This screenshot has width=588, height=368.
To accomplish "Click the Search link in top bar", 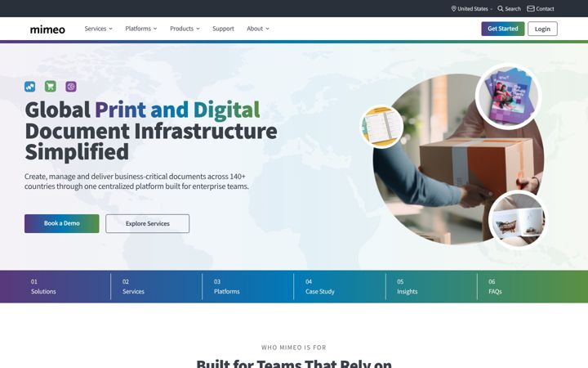I will [x=510, y=9].
